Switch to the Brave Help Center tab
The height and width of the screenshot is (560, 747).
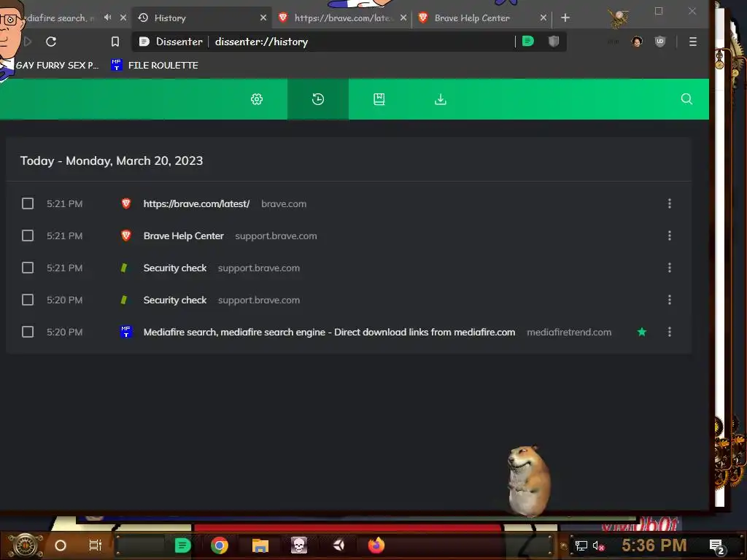[x=481, y=18]
